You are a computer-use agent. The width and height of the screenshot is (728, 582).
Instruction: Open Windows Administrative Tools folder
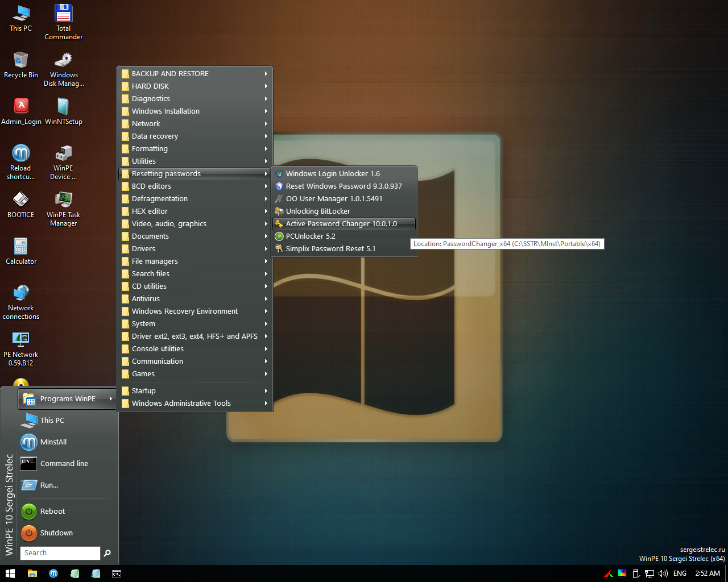coord(195,403)
